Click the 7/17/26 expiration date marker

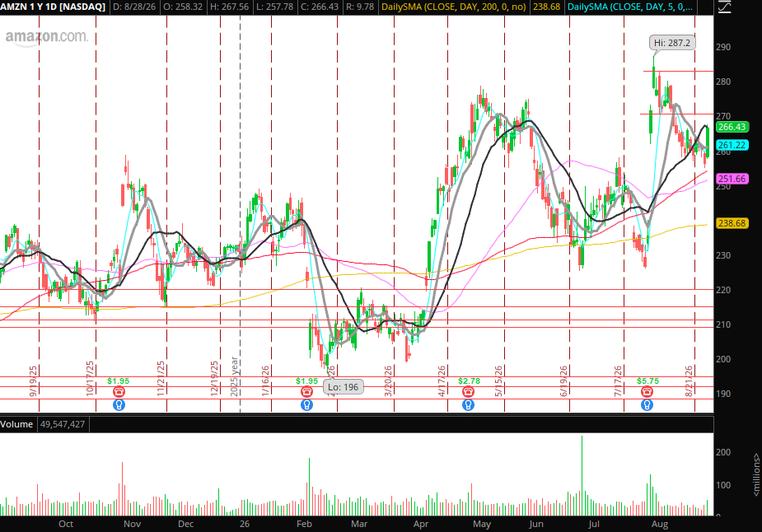pyautogui.click(x=618, y=382)
